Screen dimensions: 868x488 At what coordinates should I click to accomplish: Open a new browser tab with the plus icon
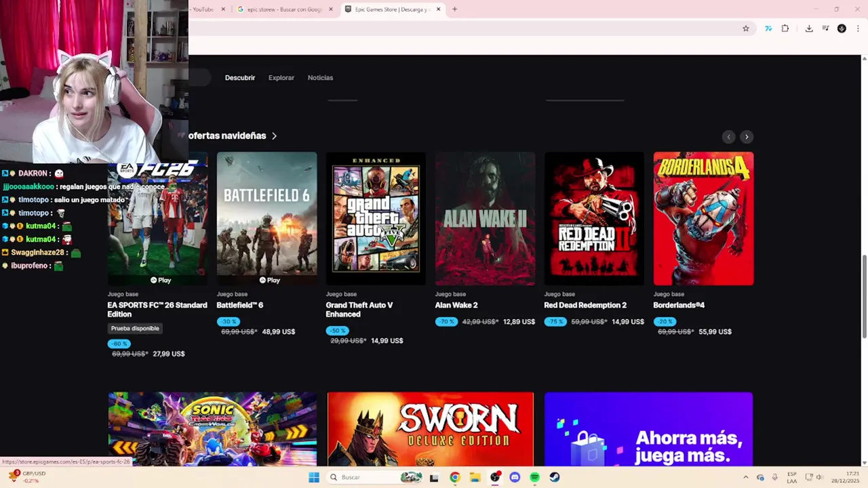click(x=454, y=9)
